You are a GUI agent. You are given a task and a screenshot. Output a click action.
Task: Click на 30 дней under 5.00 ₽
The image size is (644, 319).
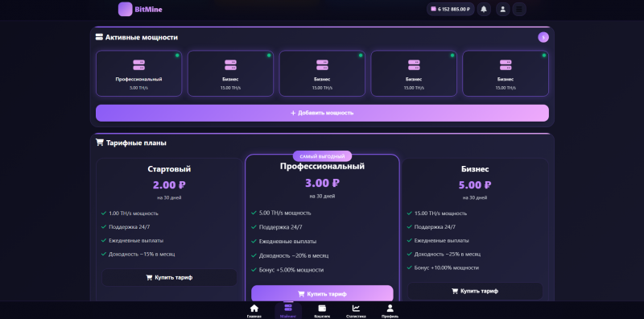point(475,197)
